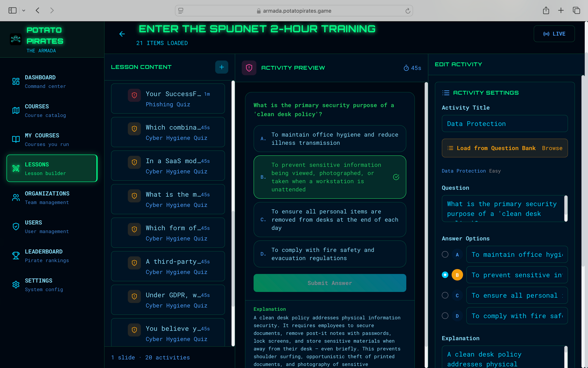Click the Submit Answer button
Screen dimensions: 588x368
(330, 283)
